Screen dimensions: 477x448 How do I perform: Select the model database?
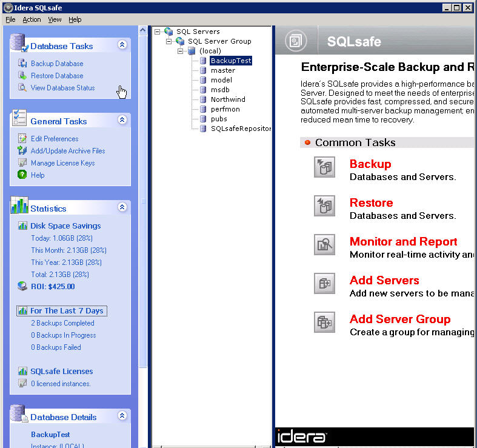[x=221, y=80]
